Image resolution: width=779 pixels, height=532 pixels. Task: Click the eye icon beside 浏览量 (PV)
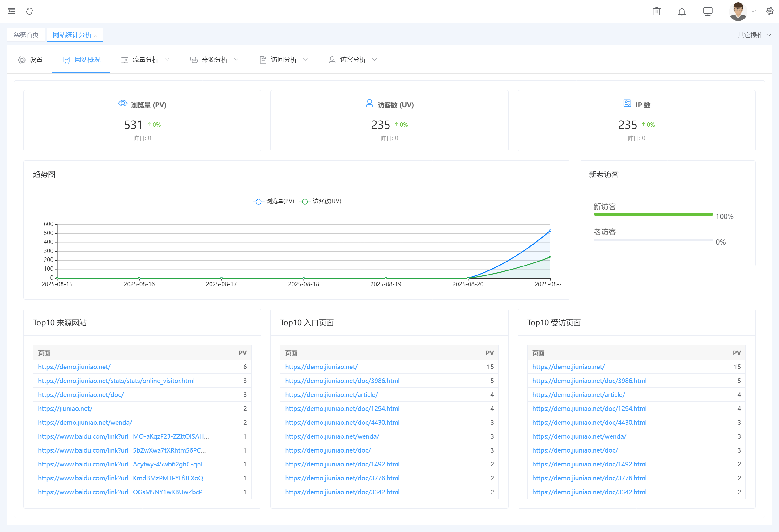(123, 103)
